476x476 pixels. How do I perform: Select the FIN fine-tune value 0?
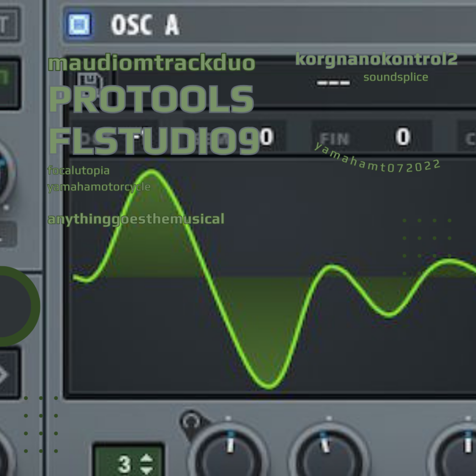pos(403,137)
